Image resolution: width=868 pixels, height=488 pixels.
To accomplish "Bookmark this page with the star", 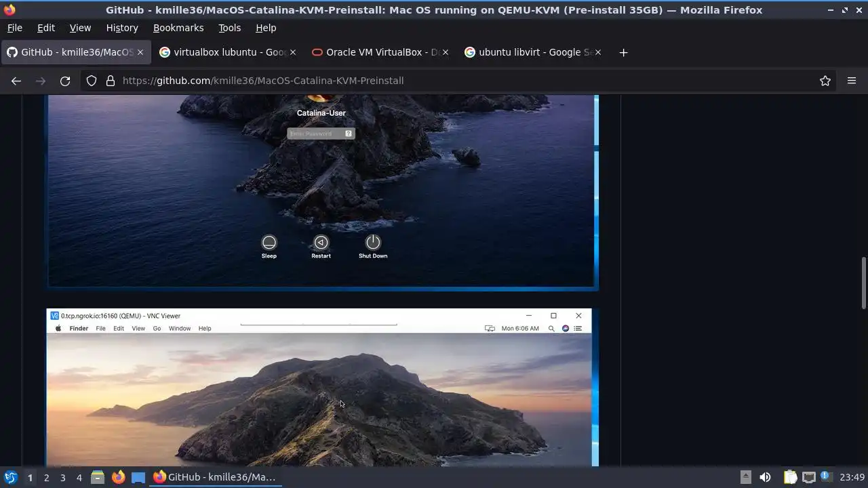I will click(x=825, y=81).
